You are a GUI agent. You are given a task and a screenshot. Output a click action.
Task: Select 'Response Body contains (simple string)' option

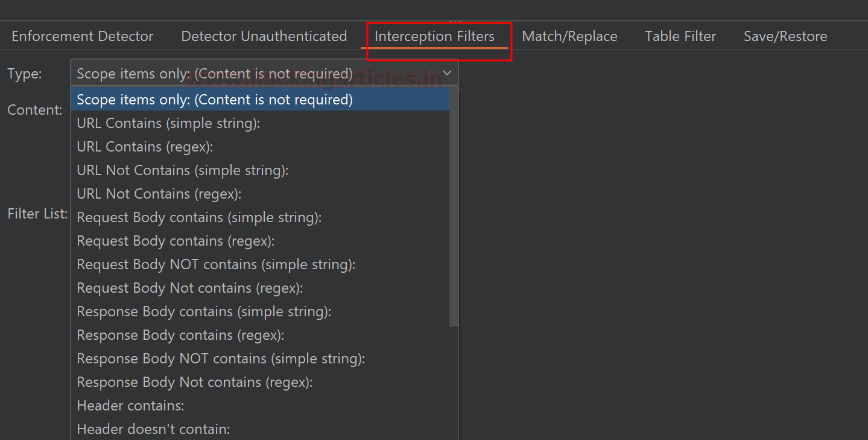[x=204, y=311]
